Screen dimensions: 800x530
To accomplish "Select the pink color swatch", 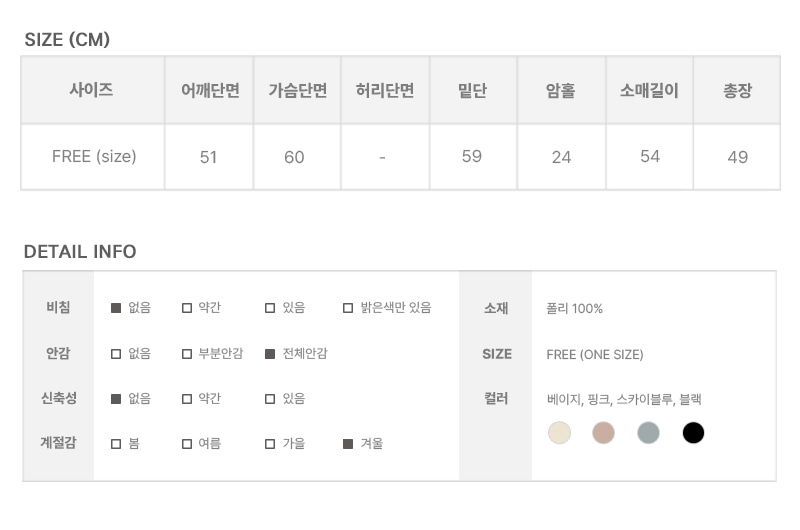I will (603, 433).
